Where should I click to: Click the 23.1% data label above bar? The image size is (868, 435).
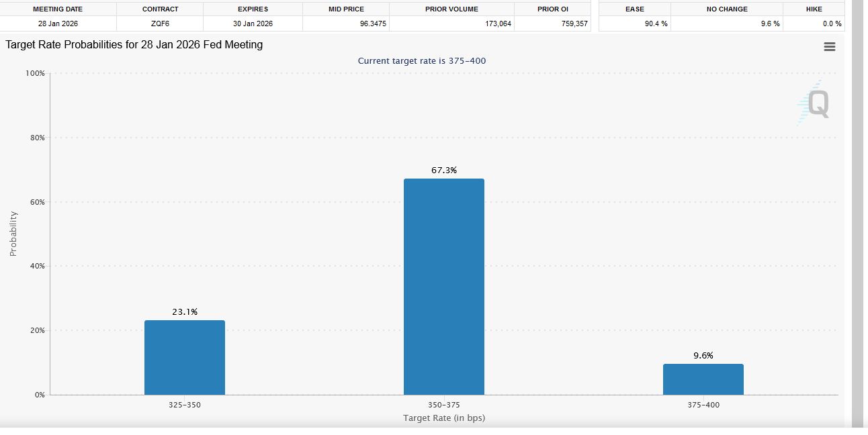click(185, 312)
